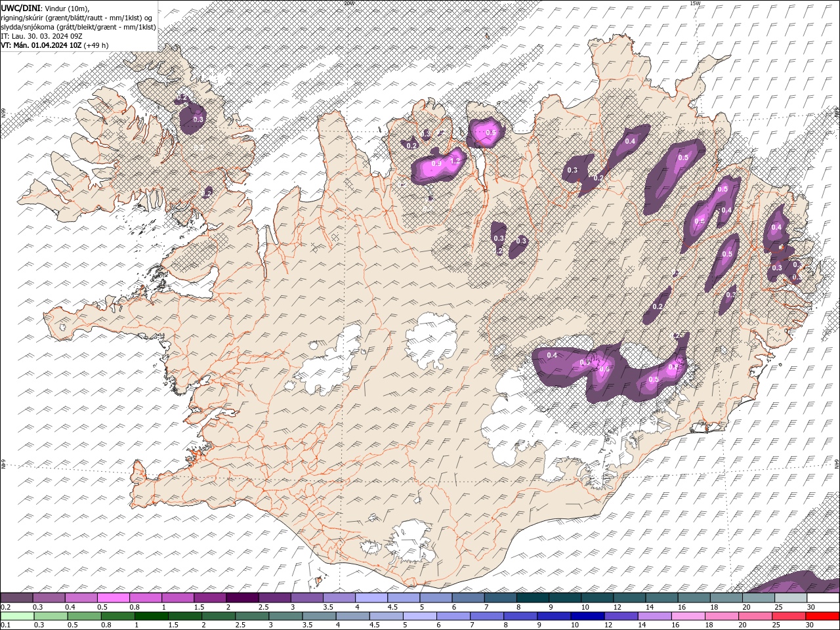Image resolution: width=840 pixels, height=630 pixels.
Task: Click the 'slydda/snjókoma (grátt/bleikt/grænt - mm/1klst)' line
Action: click(x=79, y=27)
